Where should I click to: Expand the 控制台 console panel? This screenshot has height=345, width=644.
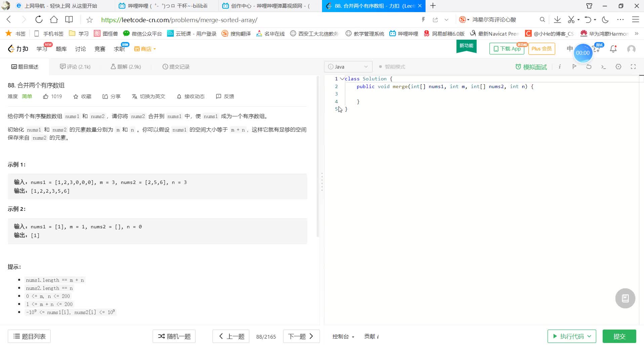point(343,336)
